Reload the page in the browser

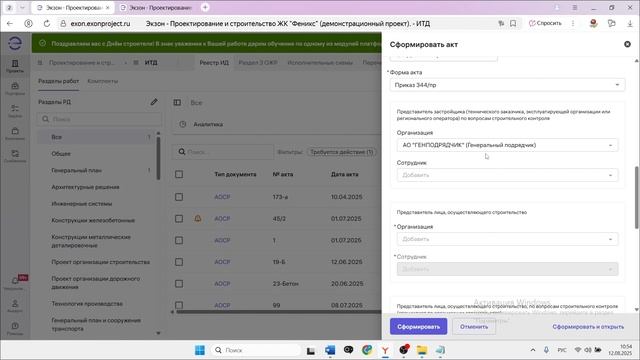[x=47, y=24]
